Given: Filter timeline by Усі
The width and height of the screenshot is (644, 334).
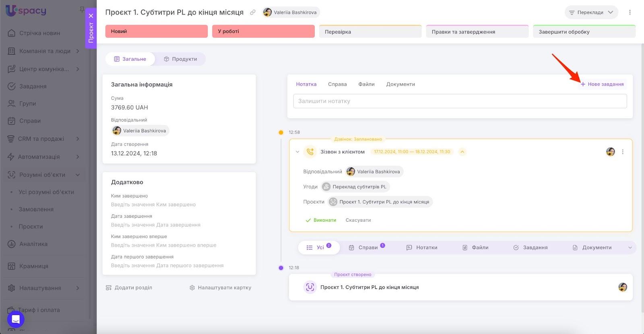Looking at the screenshot, I should click(319, 247).
